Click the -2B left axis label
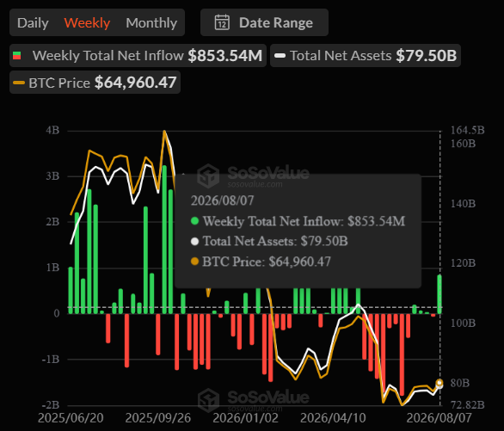The height and width of the screenshot is (431, 504). pyautogui.click(x=51, y=404)
